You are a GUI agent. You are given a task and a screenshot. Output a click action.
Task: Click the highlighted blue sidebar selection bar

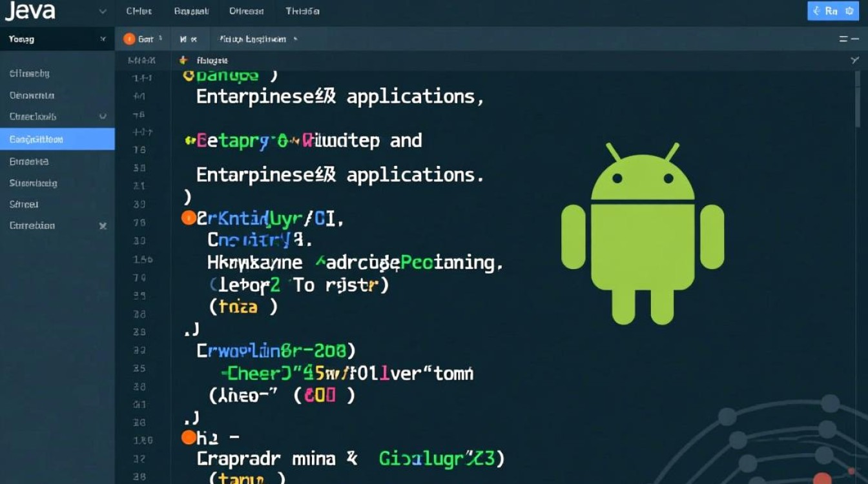(57, 139)
